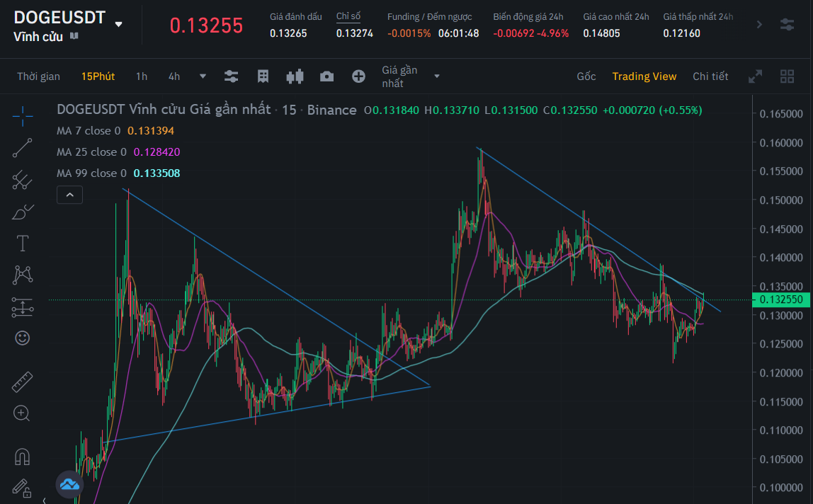The width and height of the screenshot is (813, 504).
Task: Open preferences sliders icon in header
Action: coord(787,24)
